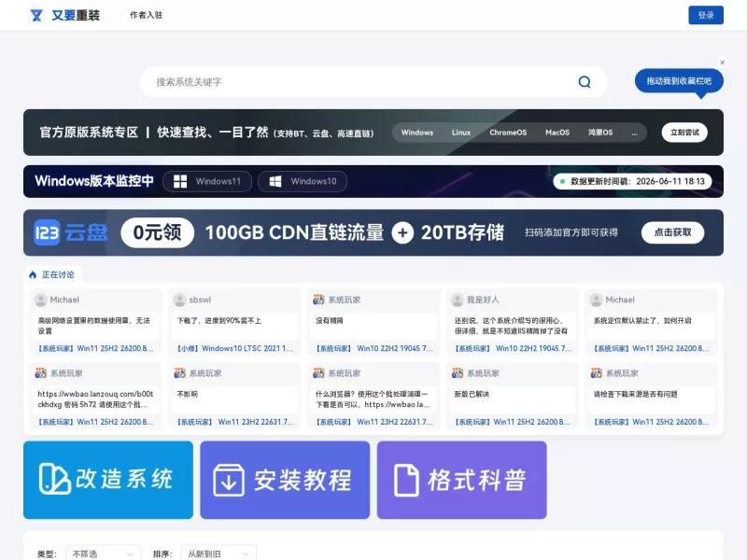Click the comment 请检查下载来源是否有问题
Viewport: 747px width, 560px height.
point(636,394)
